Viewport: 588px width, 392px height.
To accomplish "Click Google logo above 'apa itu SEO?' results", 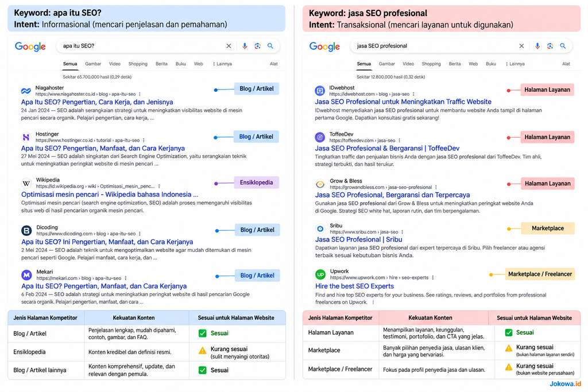I will pyautogui.click(x=30, y=46).
